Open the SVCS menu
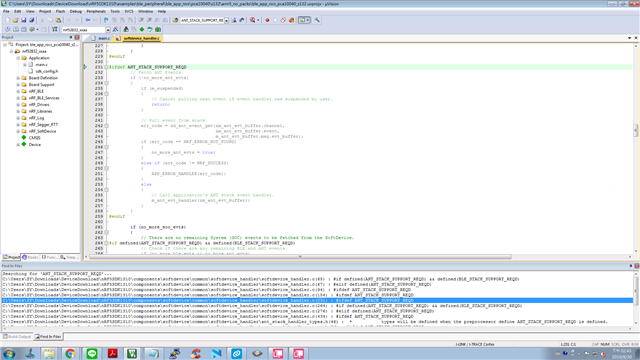This screenshot has width=640, height=360. tap(129, 11)
